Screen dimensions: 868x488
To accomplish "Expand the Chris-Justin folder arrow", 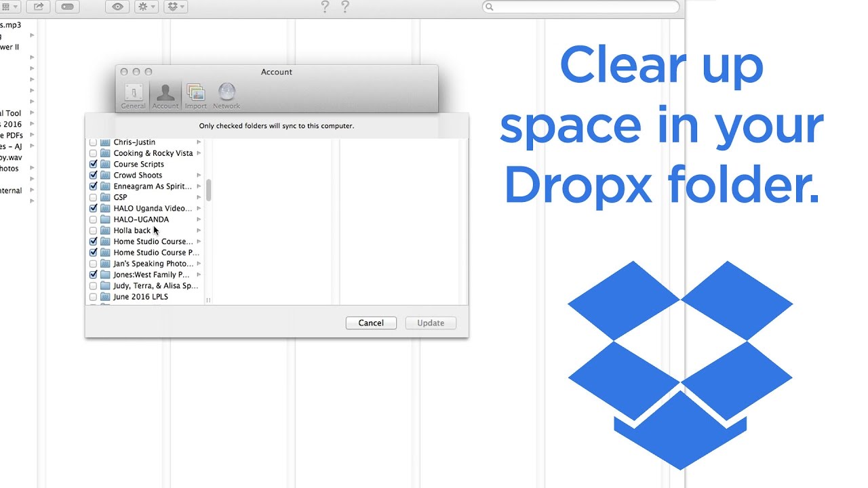I will 199,142.
